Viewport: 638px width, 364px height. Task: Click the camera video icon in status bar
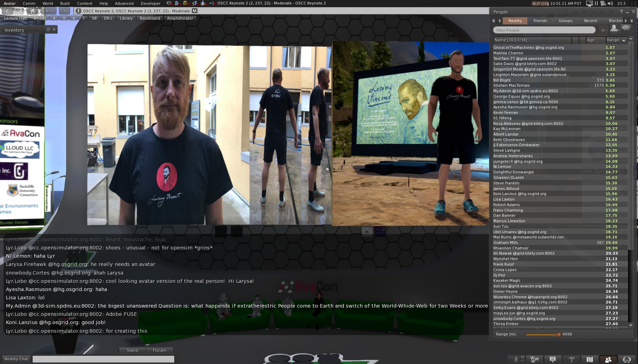click(x=603, y=3)
